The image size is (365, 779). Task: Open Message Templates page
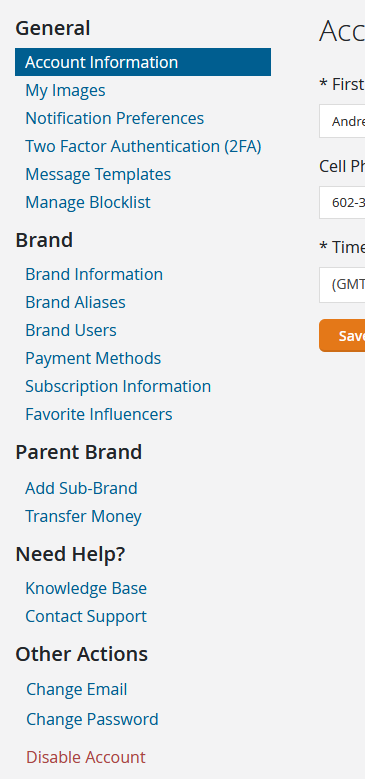(98, 174)
